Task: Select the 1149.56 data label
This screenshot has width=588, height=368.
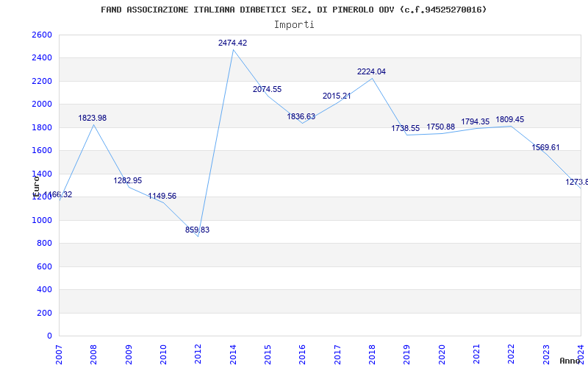Action: tap(162, 196)
